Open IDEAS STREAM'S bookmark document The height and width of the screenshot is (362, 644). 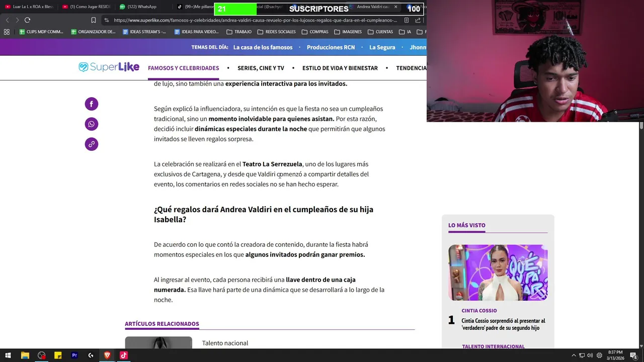click(144, 32)
